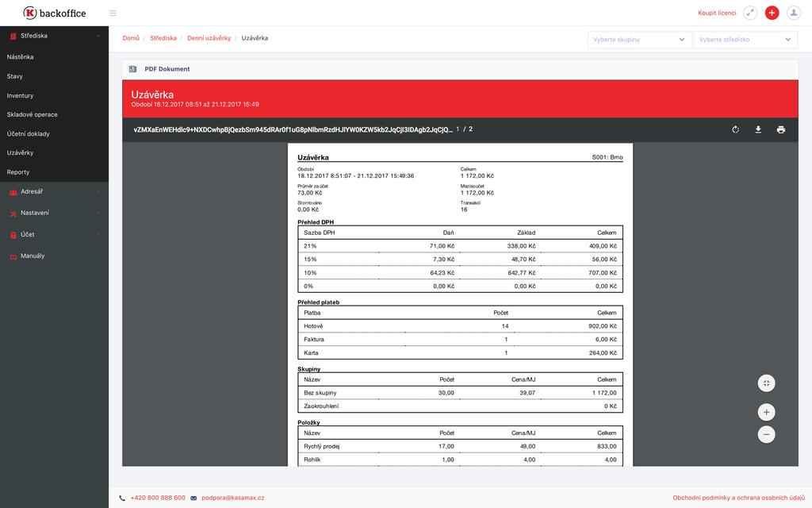
Task: Click the PDF file name title
Action: coord(293,129)
